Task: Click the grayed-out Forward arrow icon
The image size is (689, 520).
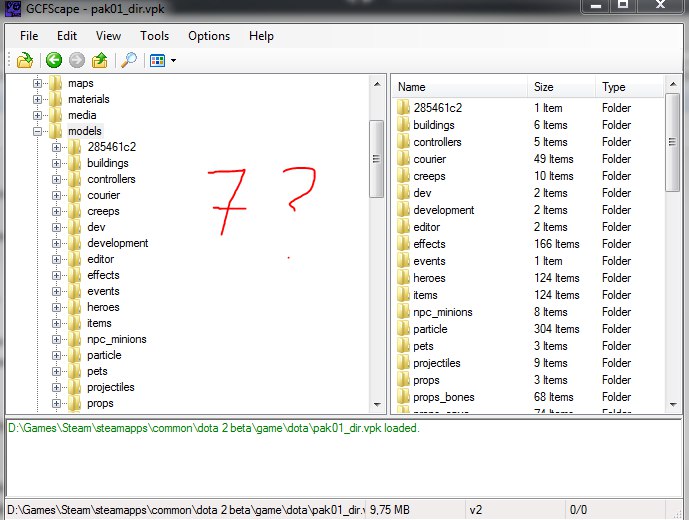Action: (77, 60)
